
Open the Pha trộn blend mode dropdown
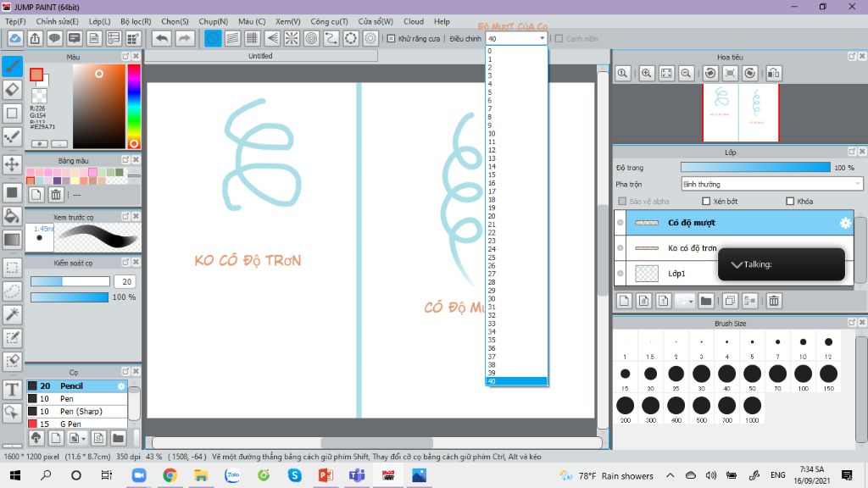771,184
